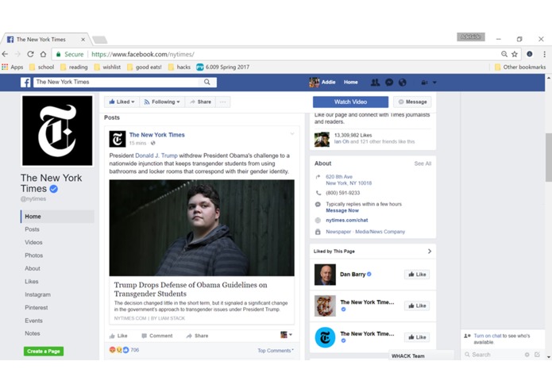Click the Facebook search magnifier button

(x=207, y=82)
